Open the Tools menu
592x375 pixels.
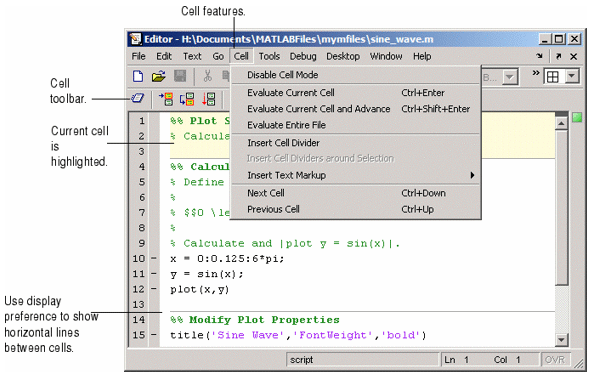(x=269, y=56)
